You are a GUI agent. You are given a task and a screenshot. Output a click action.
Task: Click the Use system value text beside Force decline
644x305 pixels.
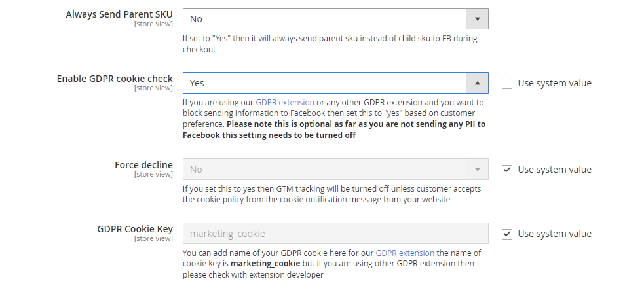(554, 170)
